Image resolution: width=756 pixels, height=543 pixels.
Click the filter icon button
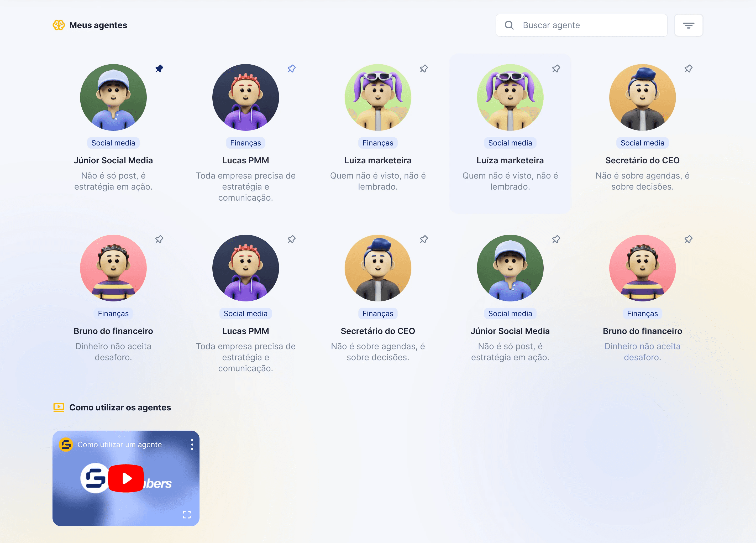(x=688, y=25)
